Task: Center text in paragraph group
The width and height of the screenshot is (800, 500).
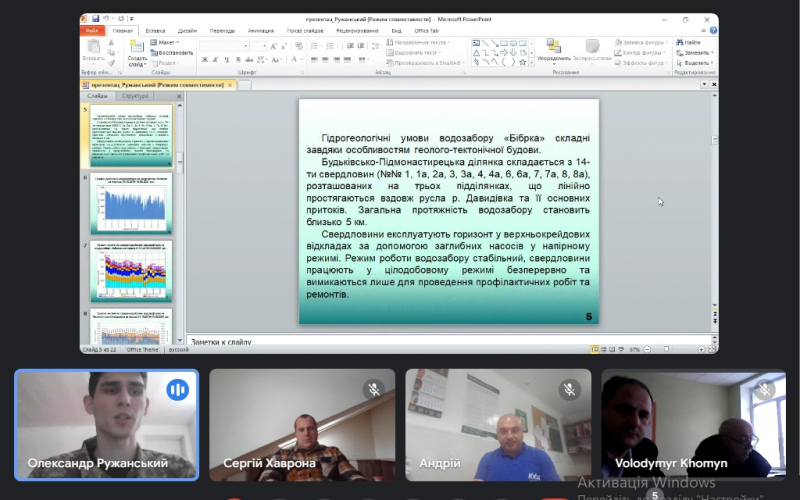Action: (x=326, y=60)
